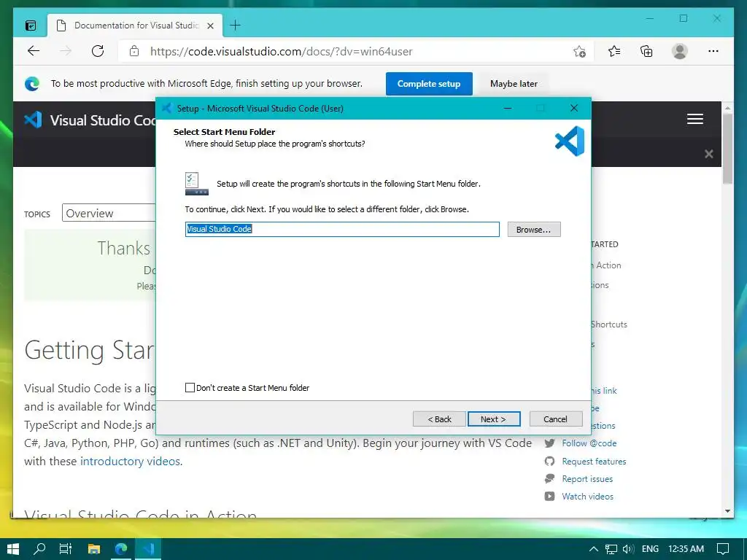Click the Edge taskbar icon
Viewport: 747px width, 560px height.
pyautogui.click(x=121, y=549)
